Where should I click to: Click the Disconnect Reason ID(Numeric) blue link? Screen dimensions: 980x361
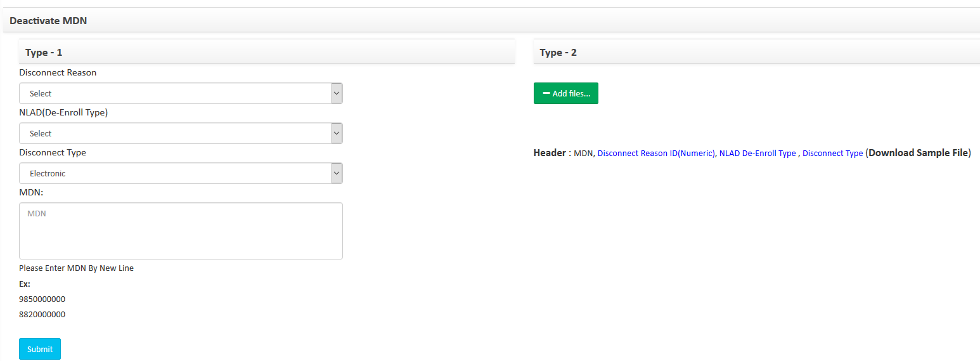656,154
